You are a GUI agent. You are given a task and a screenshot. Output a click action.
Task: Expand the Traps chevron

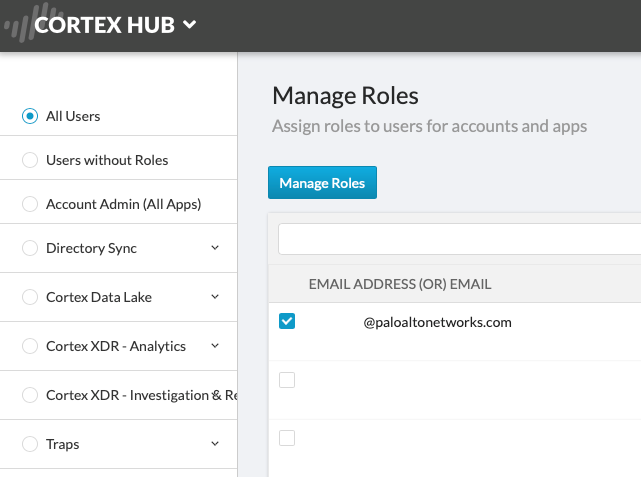[215, 444]
